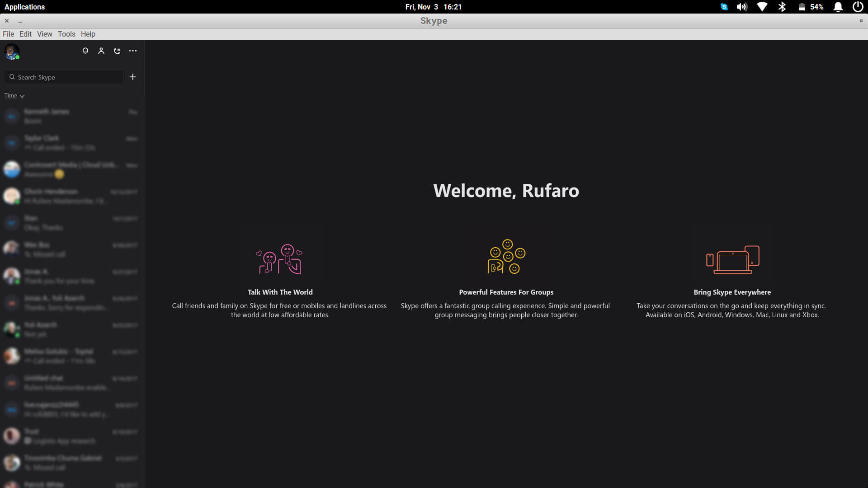
Task: Open the Calls icon in sidebar header
Action: pos(117,51)
